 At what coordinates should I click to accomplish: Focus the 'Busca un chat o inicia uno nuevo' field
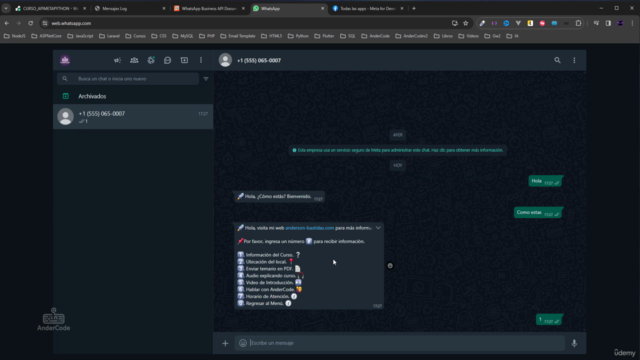[x=128, y=79]
